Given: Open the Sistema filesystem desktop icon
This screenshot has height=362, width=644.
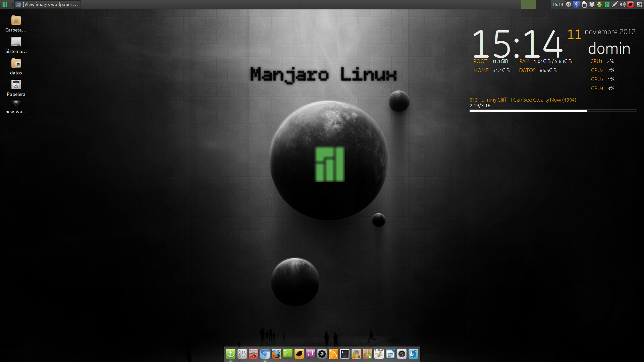Looking at the screenshot, I should click(x=16, y=45).
